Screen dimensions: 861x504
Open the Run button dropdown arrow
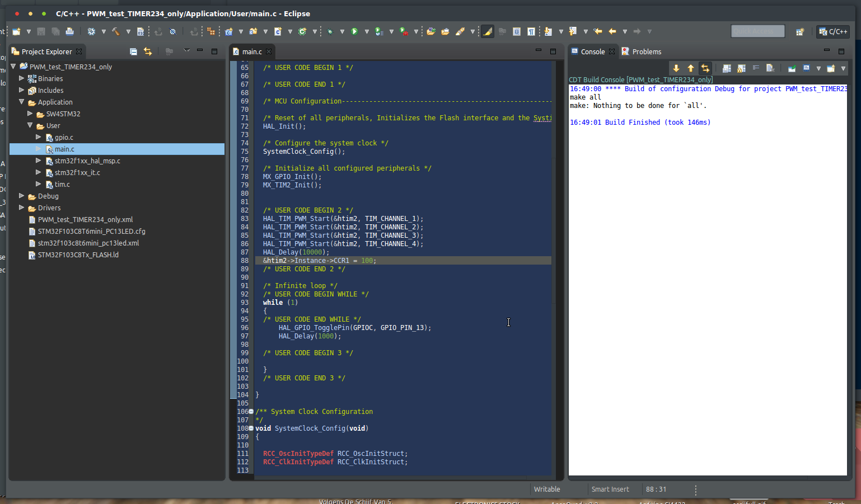click(367, 31)
